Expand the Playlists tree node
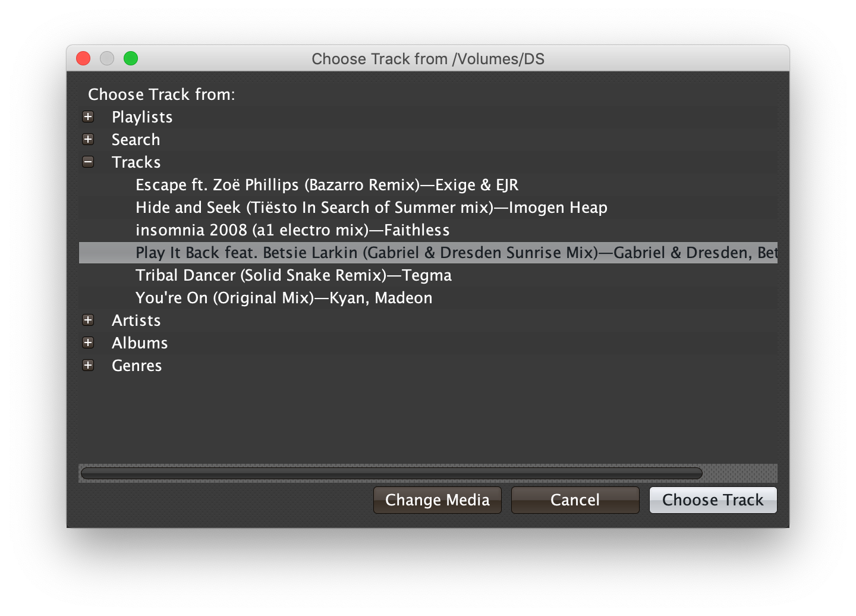 (88, 117)
